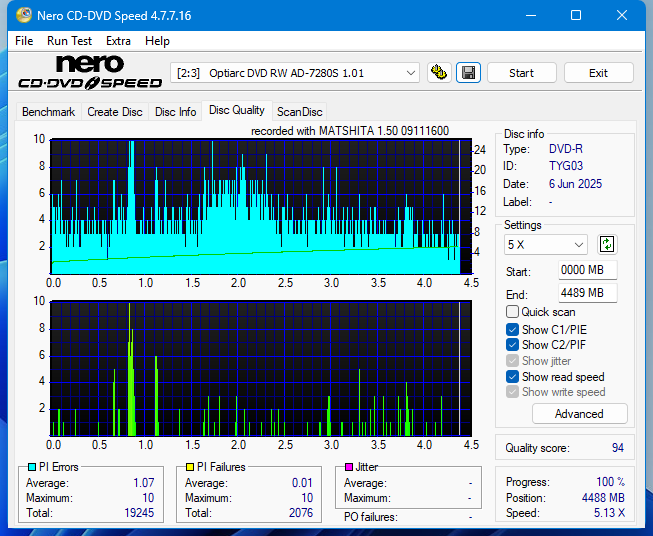This screenshot has width=653, height=536.
Task: Open the Run Test menu
Action: (69, 41)
